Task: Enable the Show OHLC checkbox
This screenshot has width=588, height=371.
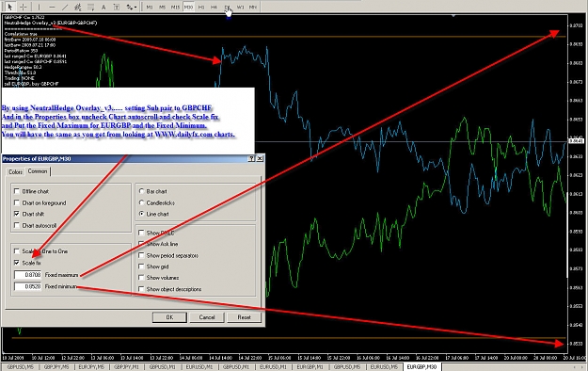Action: pyautogui.click(x=141, y=233)
